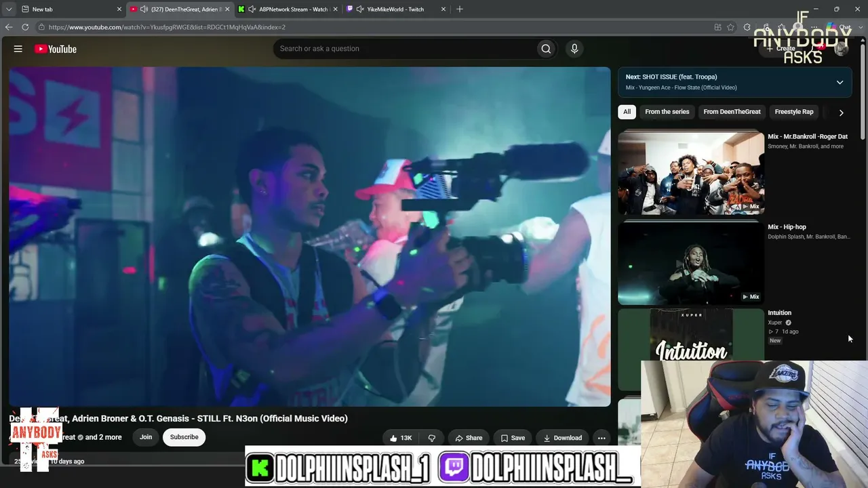Click the Join channel button
868x488 pixels.
click(146, 437)
